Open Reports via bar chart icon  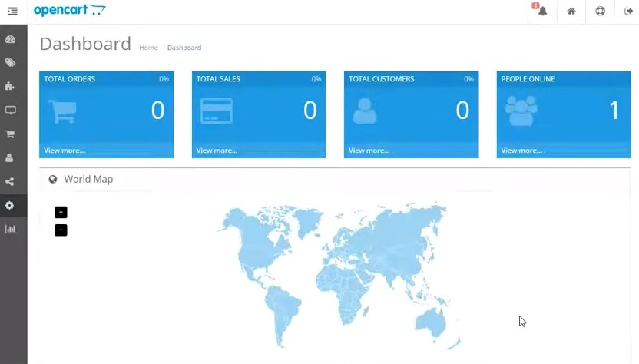pyautogui.click(x=11, y=229)
